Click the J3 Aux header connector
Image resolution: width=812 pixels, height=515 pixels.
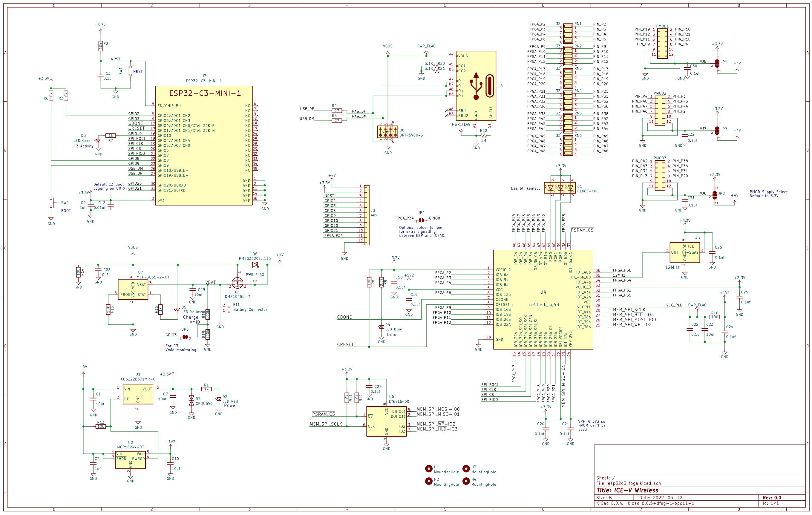[367, 215]
